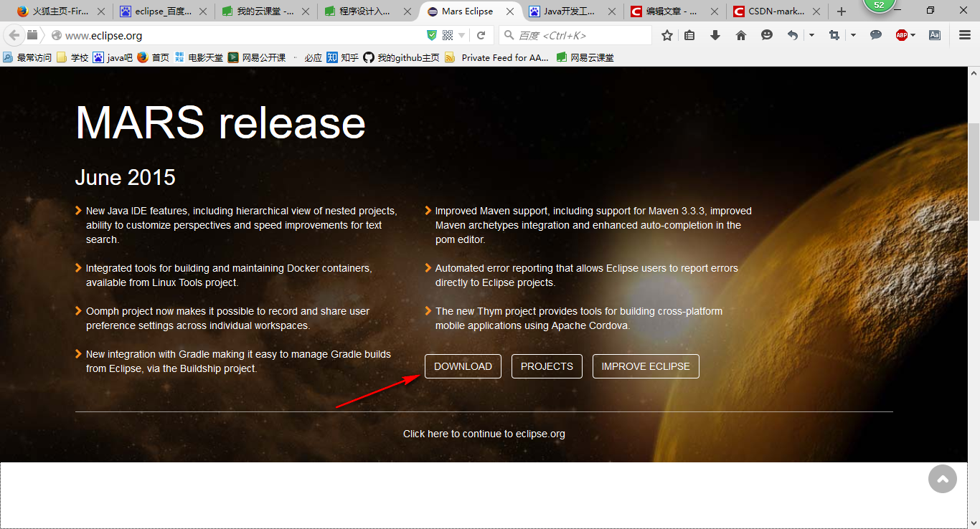Expand the dropdown next to crop icon
Viewport: 980px width, 529px height.
(x=853, y=35)
